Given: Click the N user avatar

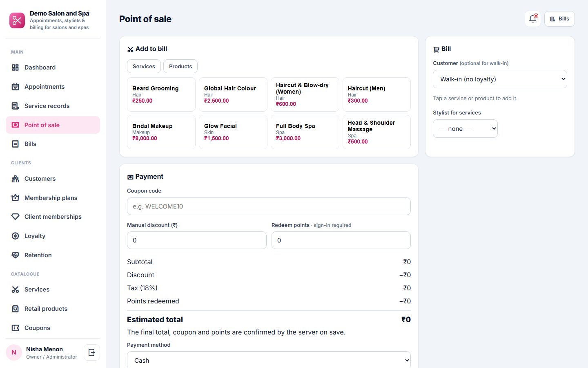Looking at the screenshot, I should tap(14, 352).
